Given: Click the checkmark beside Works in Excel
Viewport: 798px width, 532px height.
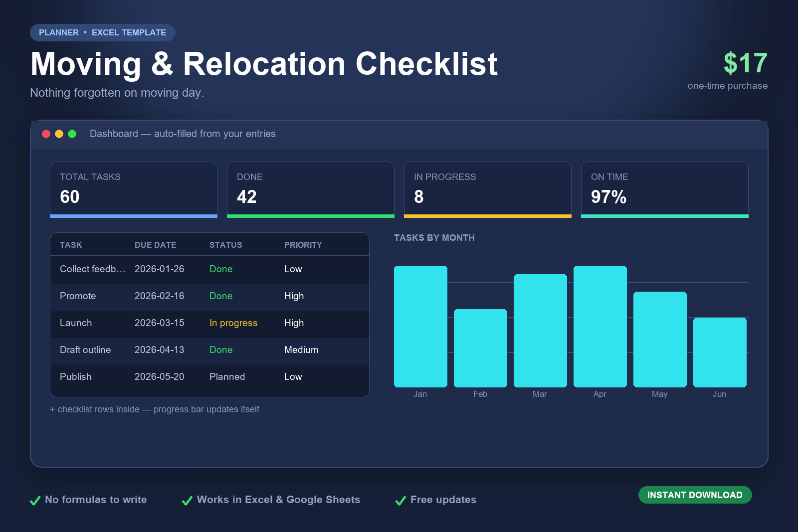Looking at the screenshot, I should 187,500.
